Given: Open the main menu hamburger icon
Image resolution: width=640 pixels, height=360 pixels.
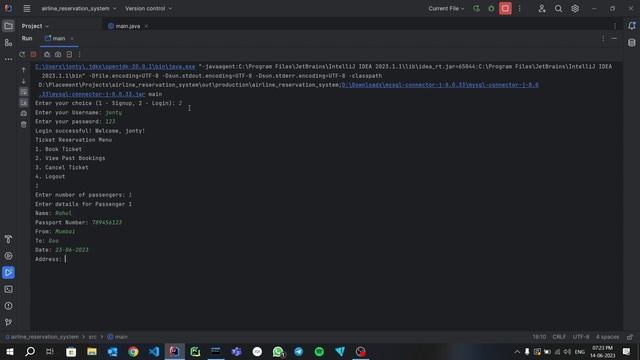Looking at the screenshot, I should (27, 9).
